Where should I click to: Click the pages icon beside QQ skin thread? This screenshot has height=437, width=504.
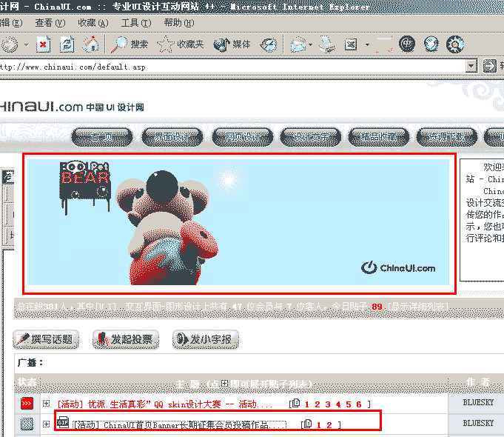[296, 404]
